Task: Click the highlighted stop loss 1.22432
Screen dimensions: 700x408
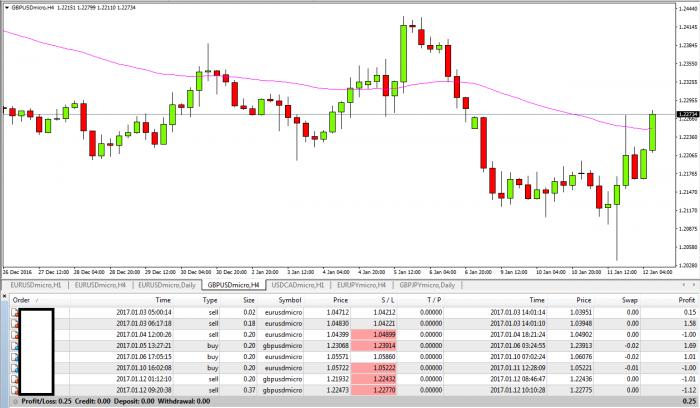Action: pyautogui.click(x=374, y=379)
